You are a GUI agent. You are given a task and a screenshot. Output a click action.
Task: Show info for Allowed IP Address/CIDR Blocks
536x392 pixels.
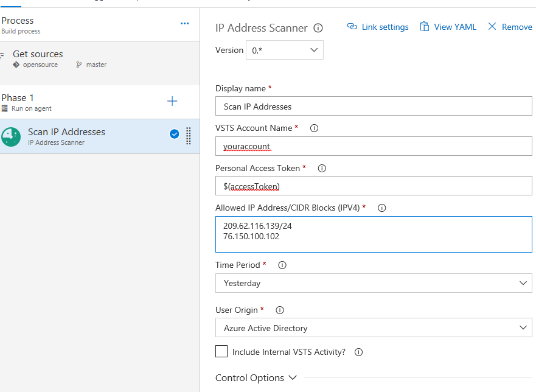(x=381, y=208)
